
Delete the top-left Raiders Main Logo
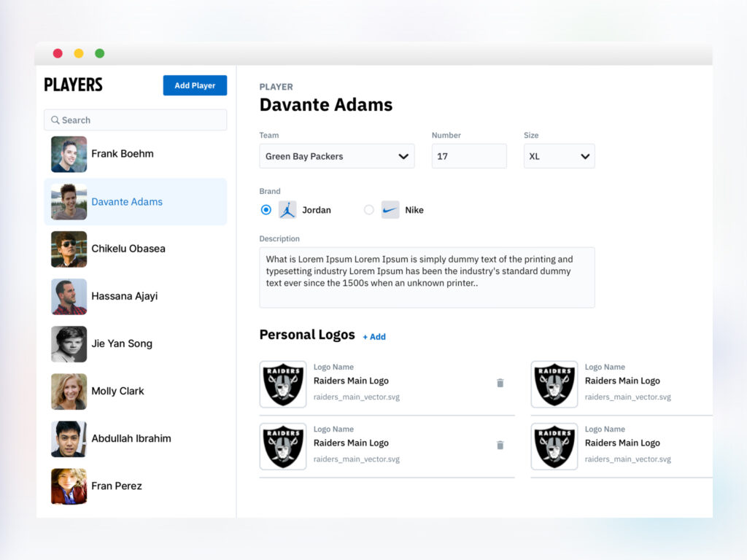pyautogui.click(x=500, y=383)
